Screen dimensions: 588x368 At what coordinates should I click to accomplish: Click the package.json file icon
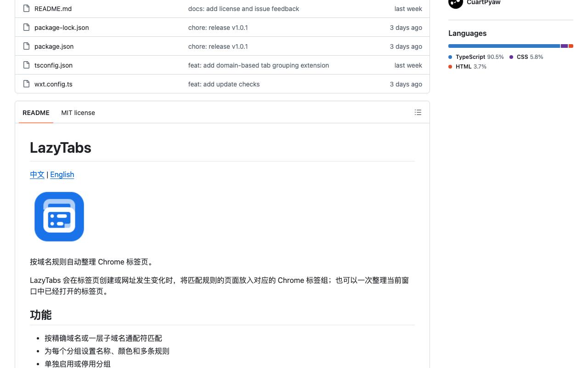26,46
